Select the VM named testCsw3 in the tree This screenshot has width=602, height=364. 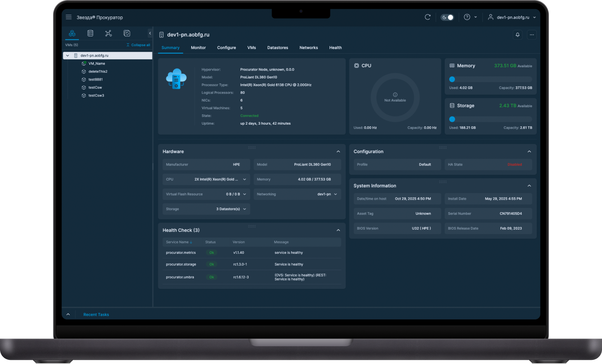pyautogui.click(x=96, y=95)
